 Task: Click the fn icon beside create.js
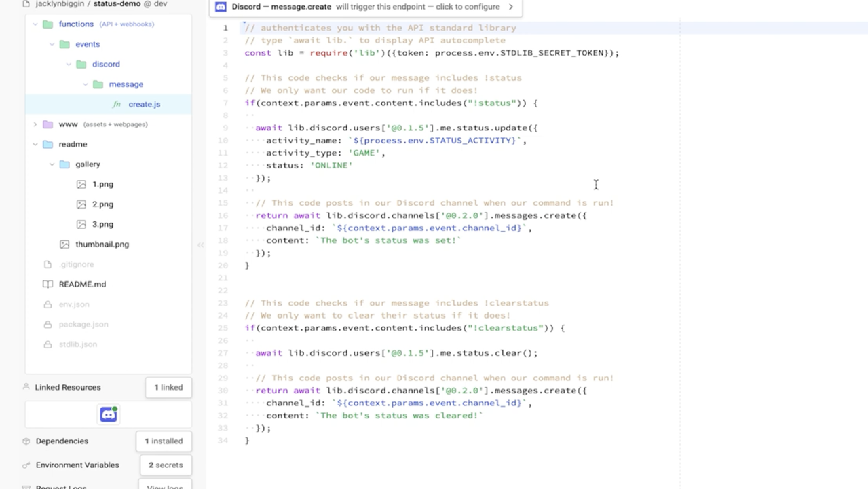[x=116, y=104]
